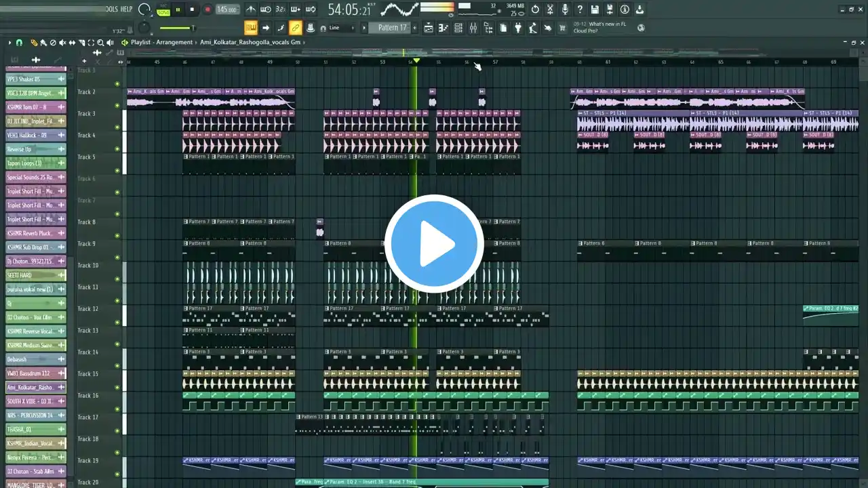Open the plugin picker plug icon

pos(518,28)
